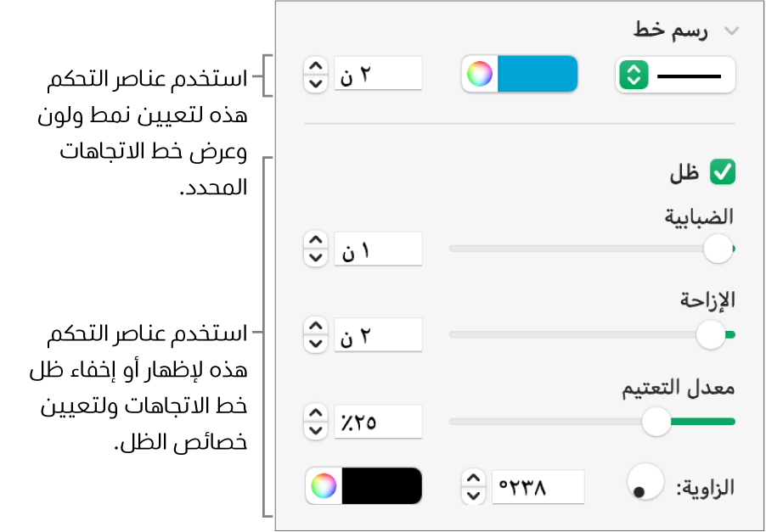The width and height of the screenshot is (766, 532).
Task: Decrease opacity with the down stepper arrow
Action: pos(315,428)
